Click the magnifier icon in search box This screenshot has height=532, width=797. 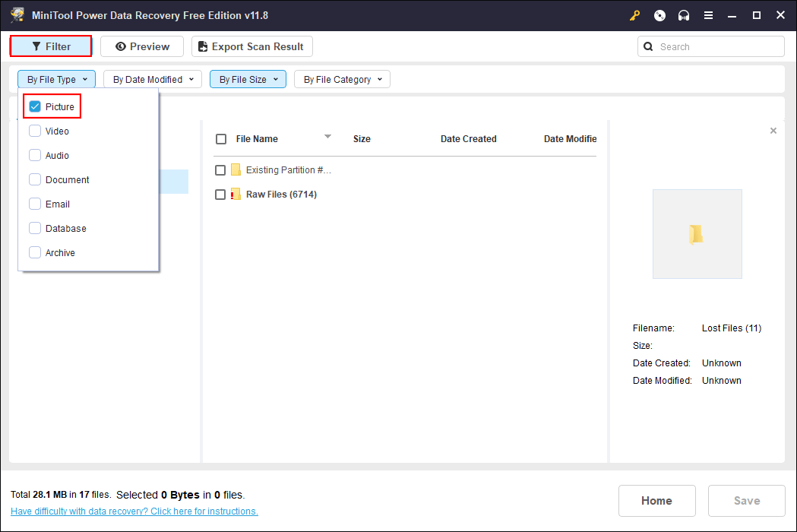pos(648,47)
